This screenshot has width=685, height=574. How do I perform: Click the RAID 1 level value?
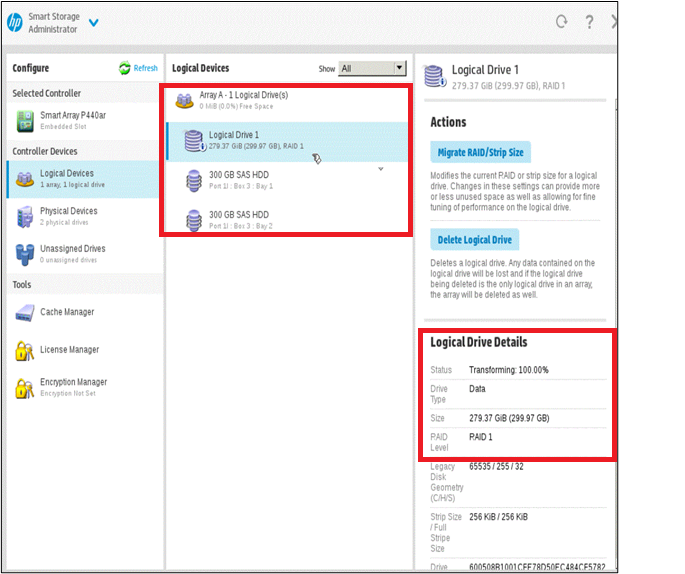point(481,437)
